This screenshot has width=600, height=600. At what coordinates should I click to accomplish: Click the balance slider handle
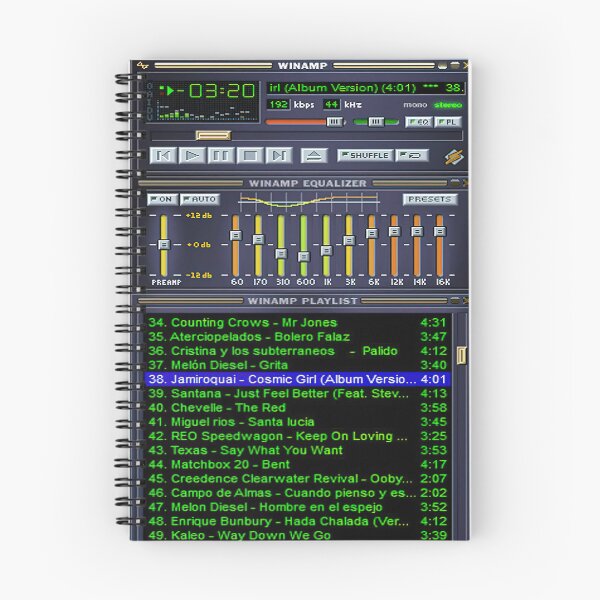[376, 122]
